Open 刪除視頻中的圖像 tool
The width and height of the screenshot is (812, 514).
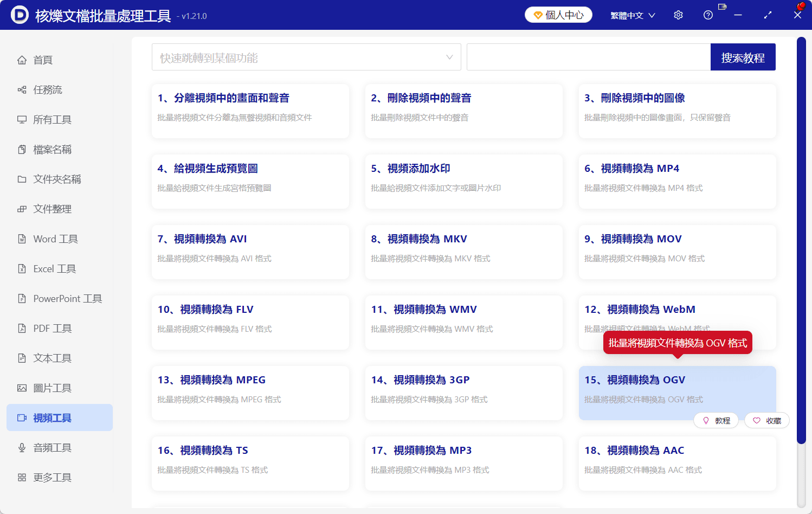pos(678,111)
